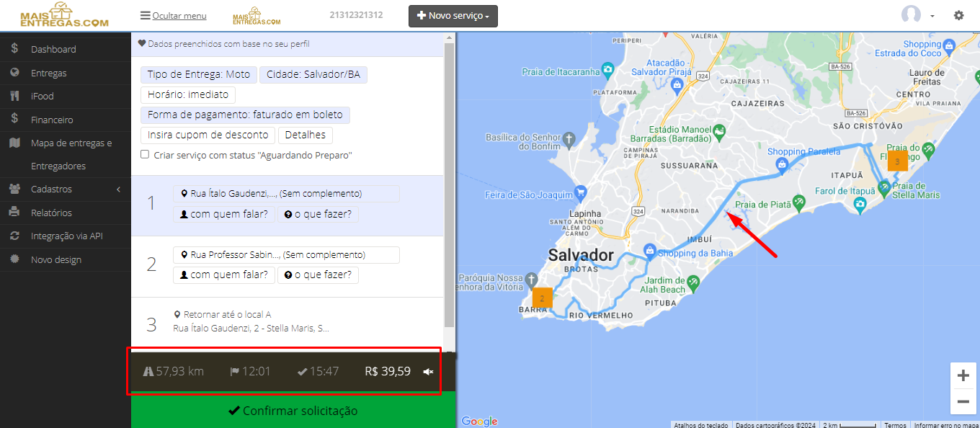Click orange map marker number 3
980x428 pixels.
tap(897, 161)
